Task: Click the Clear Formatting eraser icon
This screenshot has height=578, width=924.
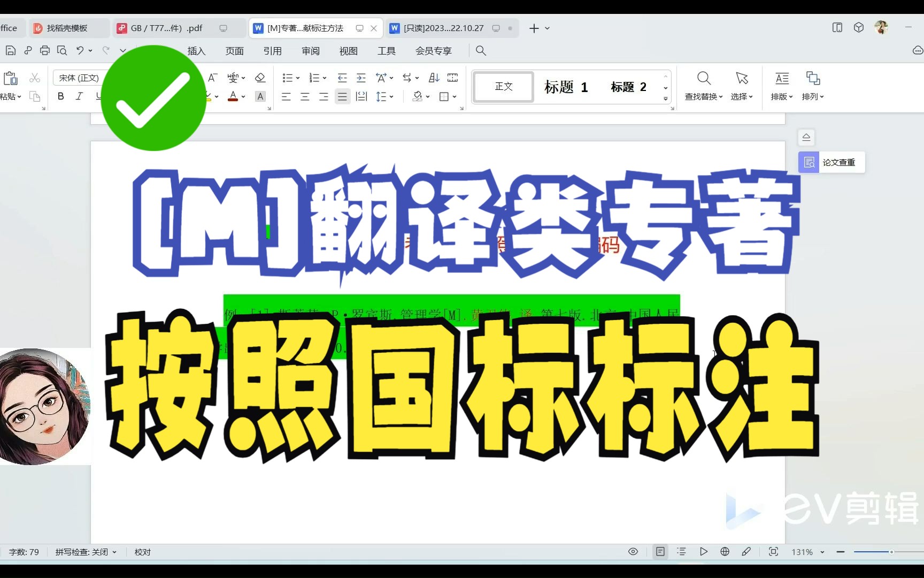Action: [x=260, y=78]
